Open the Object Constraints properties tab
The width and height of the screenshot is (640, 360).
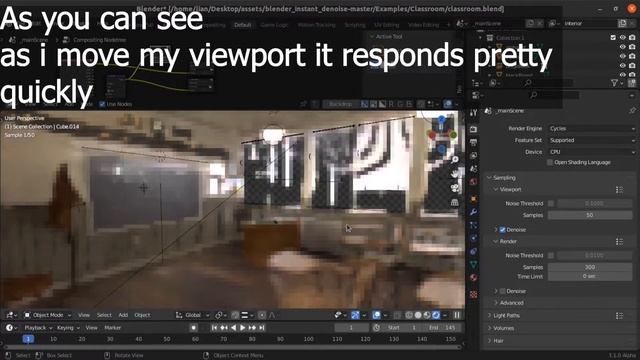pyautogui.click(x=473, y=251)
